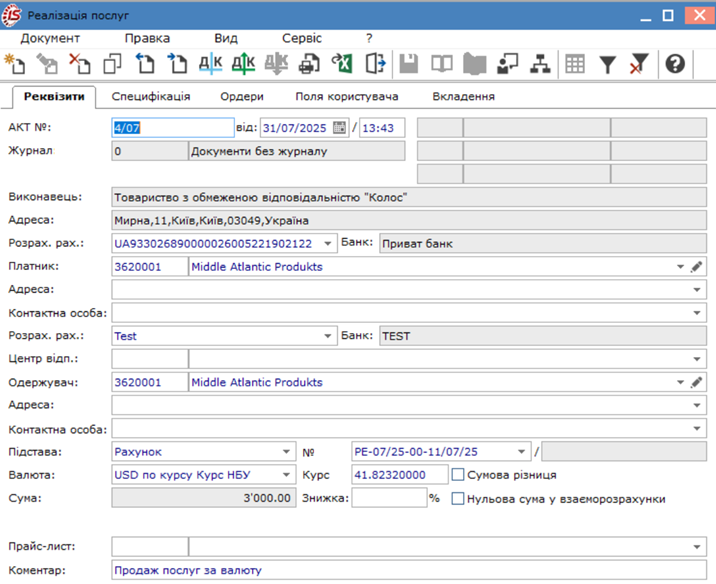716x584 pixels.
Task: Open the Адреса dropdown below Платник
Action: (697, 289)
